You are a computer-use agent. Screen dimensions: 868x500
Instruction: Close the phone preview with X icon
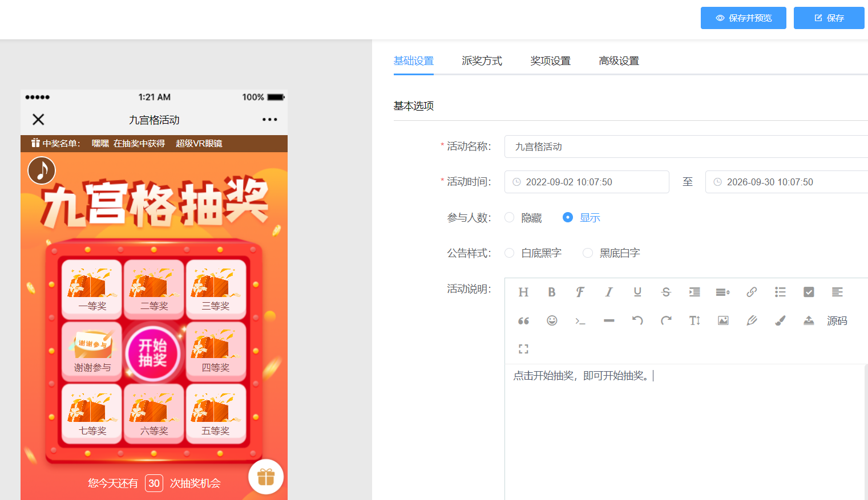pos(38,119)
